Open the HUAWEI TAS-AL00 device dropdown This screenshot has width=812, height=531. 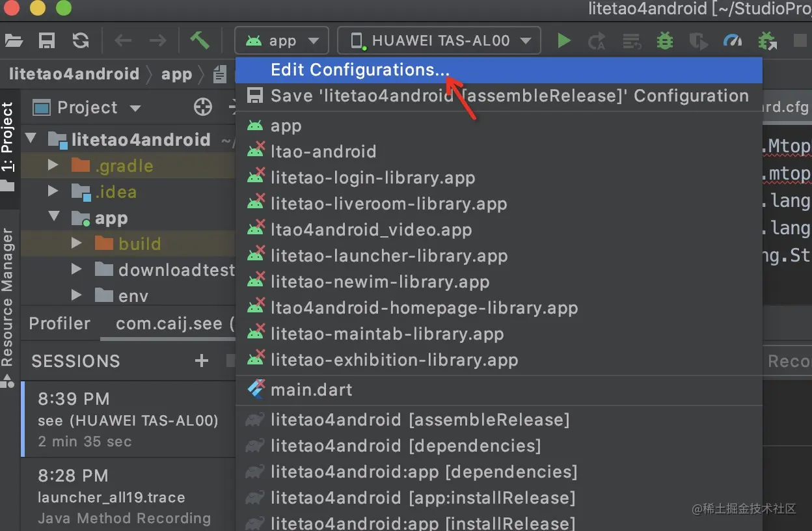click(439, 40)
